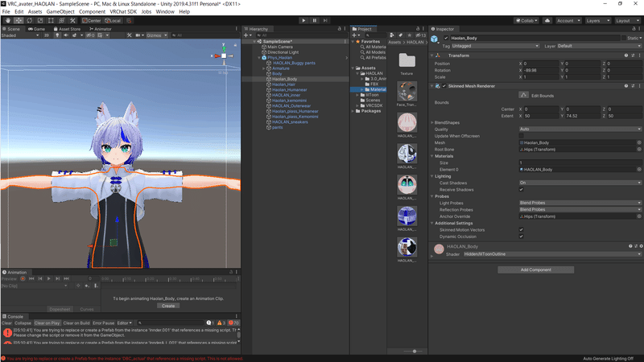Open the Gizmos dropdown

[x=157, y=35]
